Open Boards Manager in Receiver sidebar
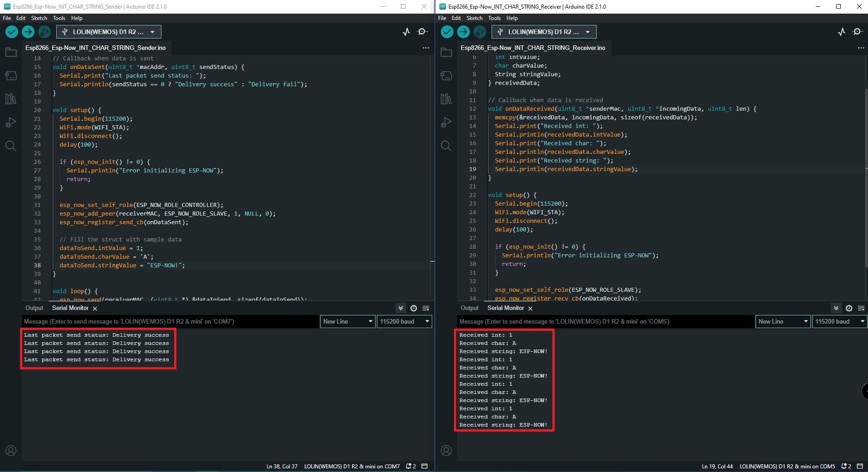 (446, 76)
